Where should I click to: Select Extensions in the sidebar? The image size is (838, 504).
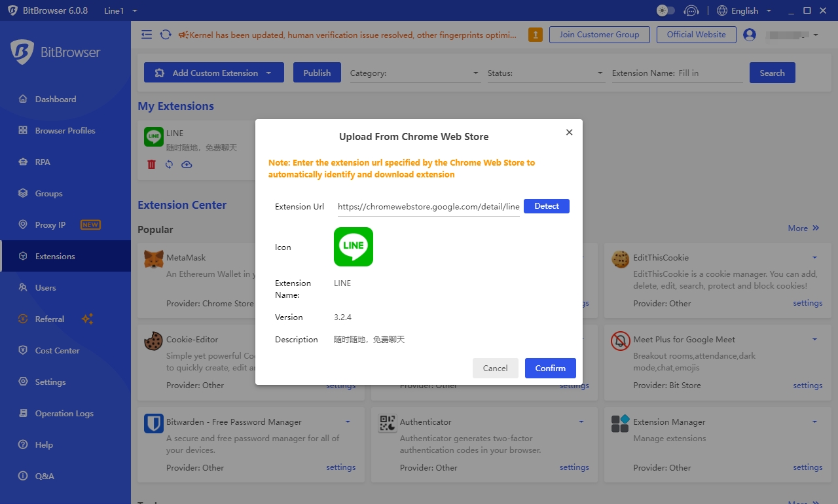click(x=65, y=256)
